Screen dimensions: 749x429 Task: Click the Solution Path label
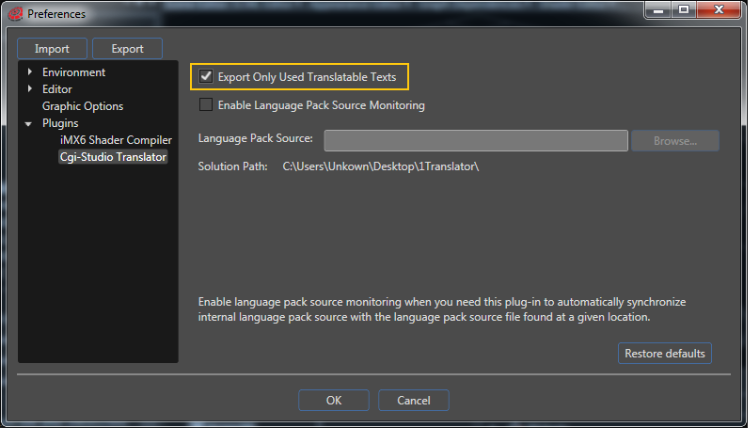click(x=233, y=166)
